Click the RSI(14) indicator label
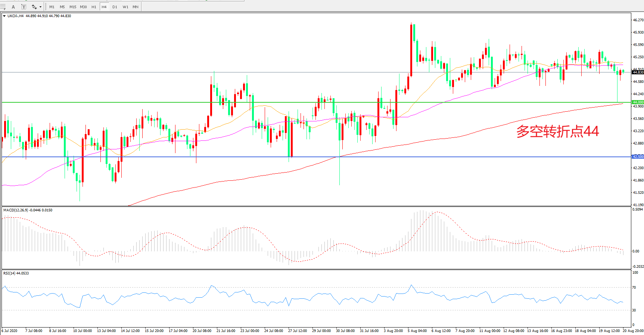The width and height of the screenshot is (644, 335). 16,273
